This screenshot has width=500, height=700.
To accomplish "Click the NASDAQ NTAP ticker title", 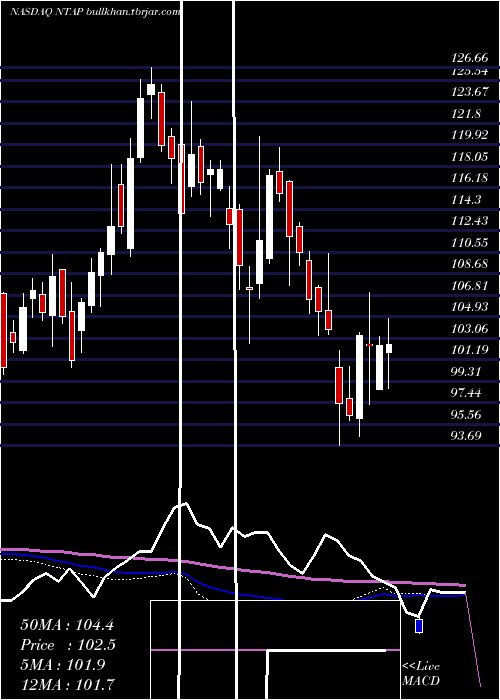I will click(95, 12).
